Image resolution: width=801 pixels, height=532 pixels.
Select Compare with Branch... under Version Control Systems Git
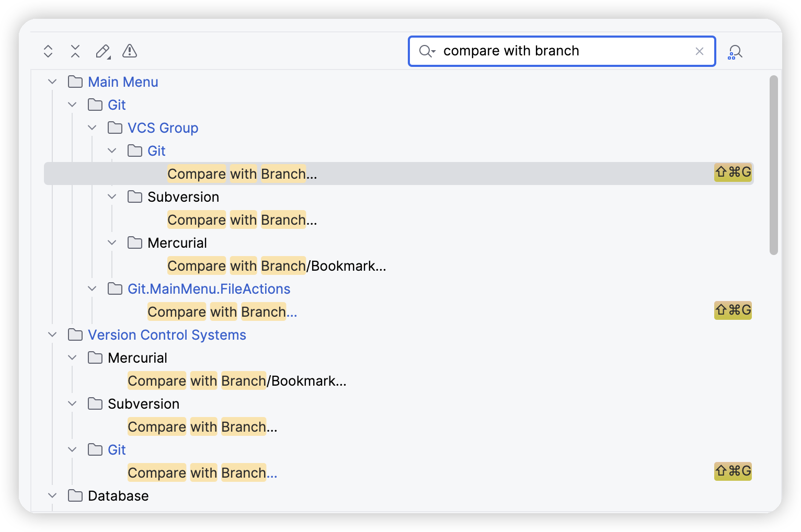click(202, 473)
